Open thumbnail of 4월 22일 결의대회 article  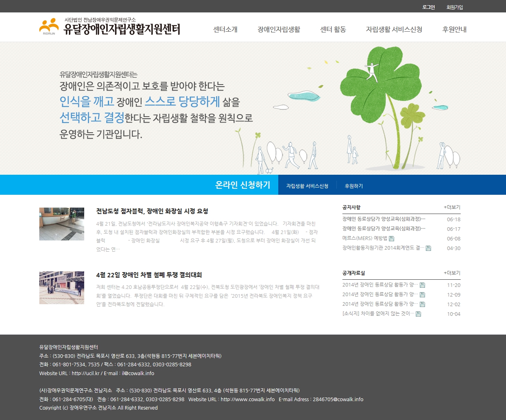pyautogui.click(x=62, y=288)
